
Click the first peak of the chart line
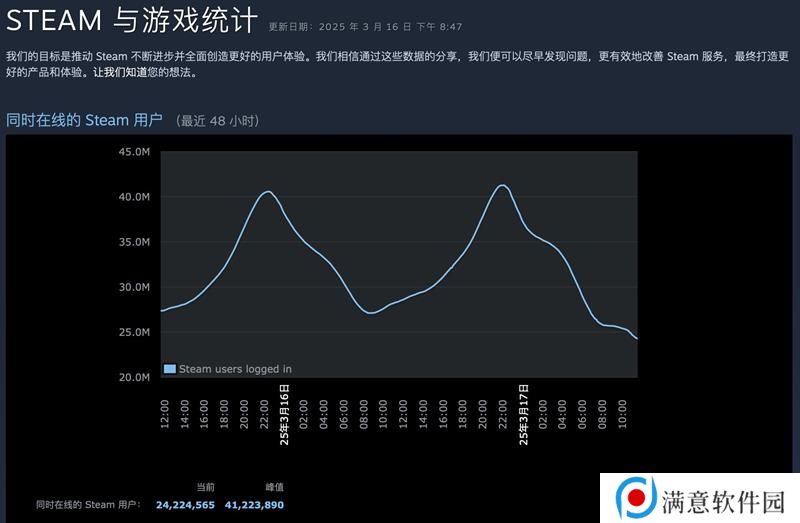[268, 192]
